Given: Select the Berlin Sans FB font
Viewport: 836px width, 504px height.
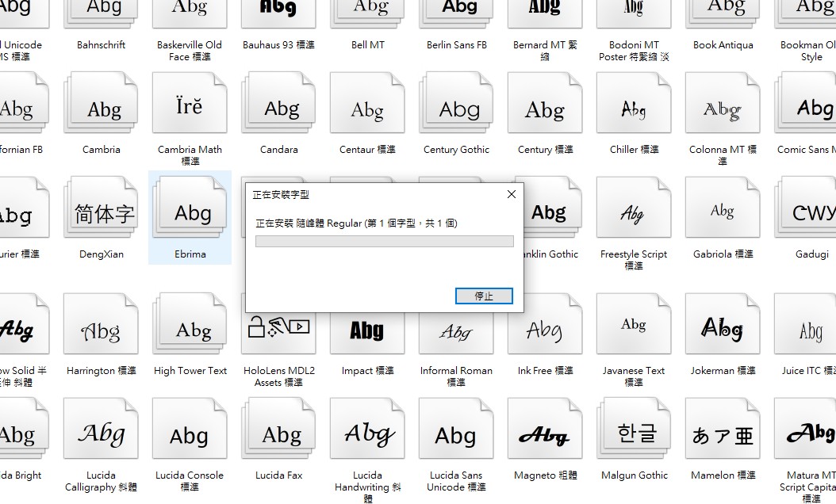Looking at the screenshot, I should 456,14.
